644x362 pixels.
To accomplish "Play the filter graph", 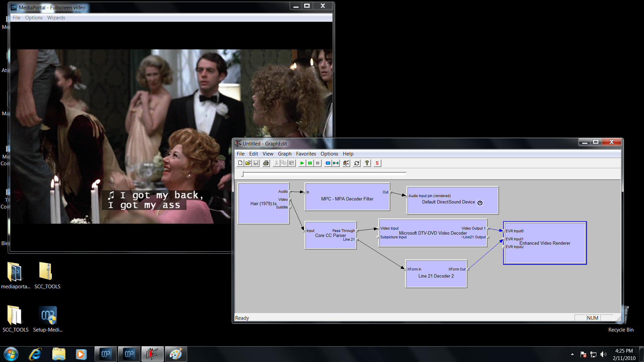I will (x=302, y=163).
